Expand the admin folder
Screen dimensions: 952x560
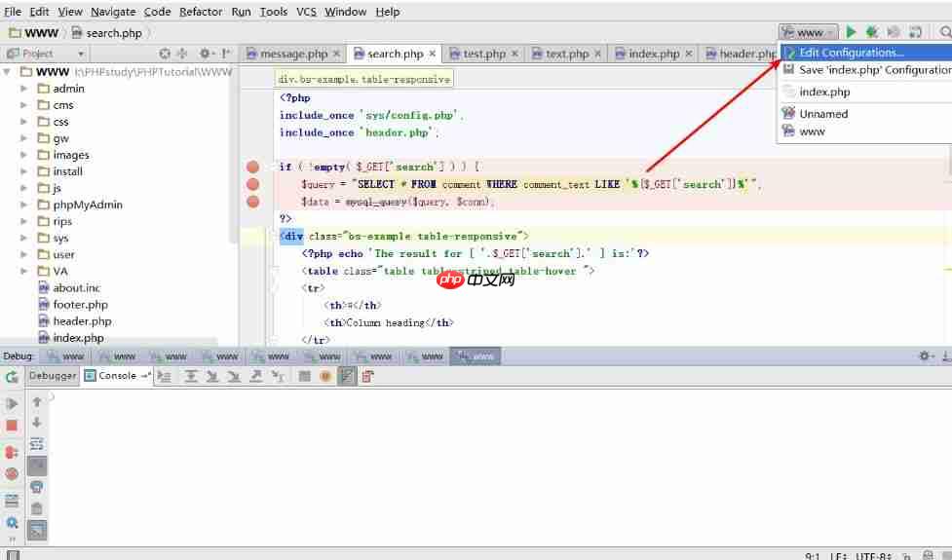[23, 89]
